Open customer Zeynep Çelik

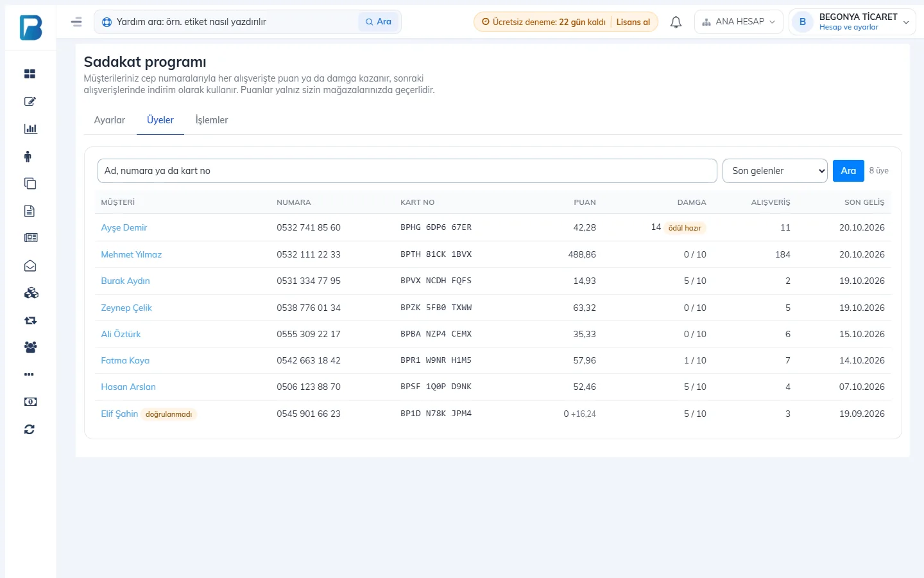click(x=126, y=308)
